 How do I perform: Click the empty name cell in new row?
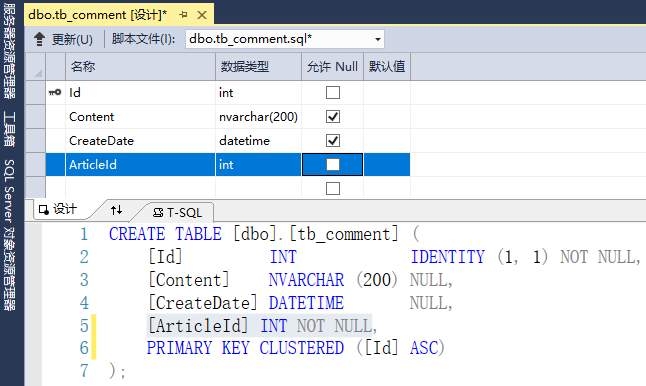click(140, 188)
